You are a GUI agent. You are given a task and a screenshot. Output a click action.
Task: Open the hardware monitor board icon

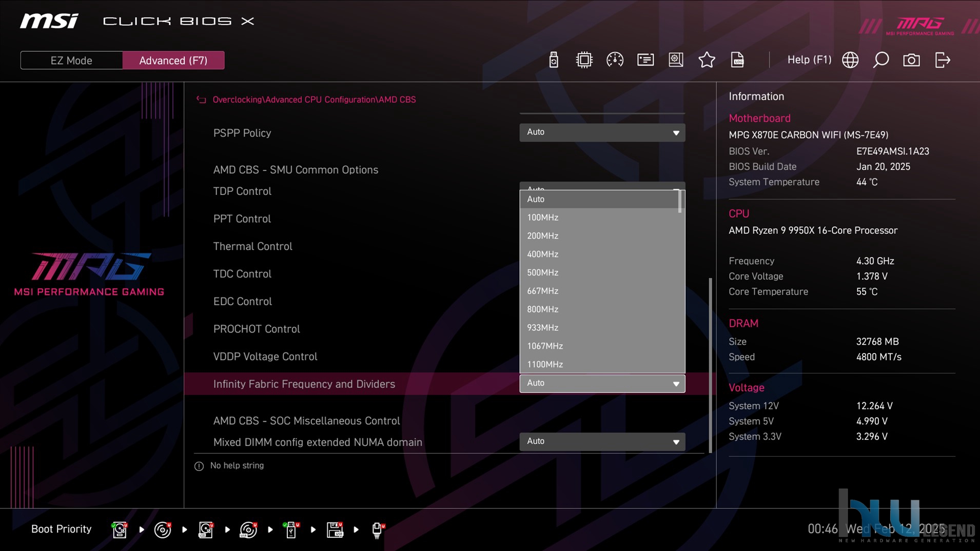click(x=676, y=60)
